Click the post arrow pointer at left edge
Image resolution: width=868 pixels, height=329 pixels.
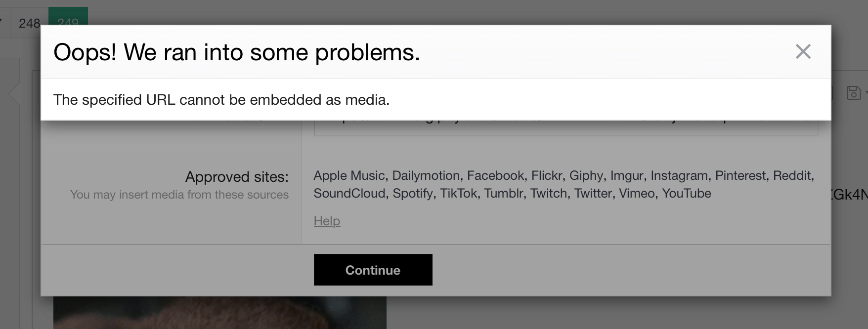(x=14, y=93)
